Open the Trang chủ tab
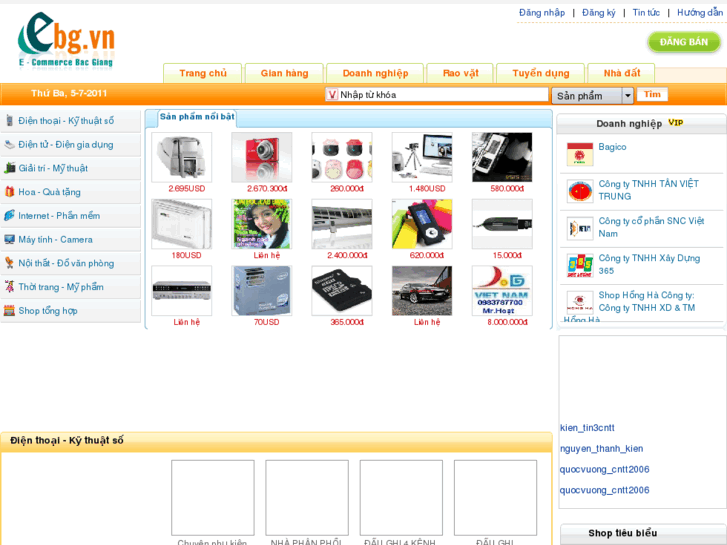Screen dimensions: 727x545 [x=203, y=73]
